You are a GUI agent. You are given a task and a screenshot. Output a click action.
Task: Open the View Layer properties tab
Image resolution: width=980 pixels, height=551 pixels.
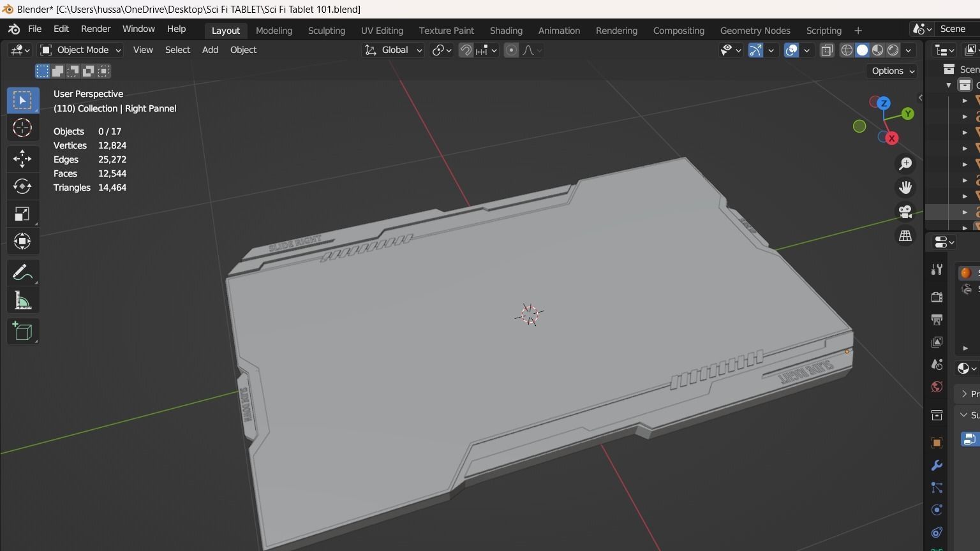937,342
